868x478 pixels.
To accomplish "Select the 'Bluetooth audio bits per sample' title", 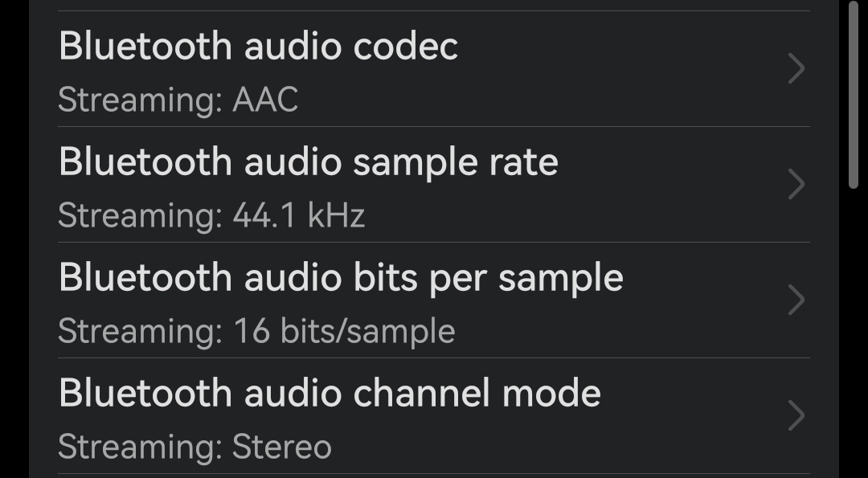I will [341, 278].
